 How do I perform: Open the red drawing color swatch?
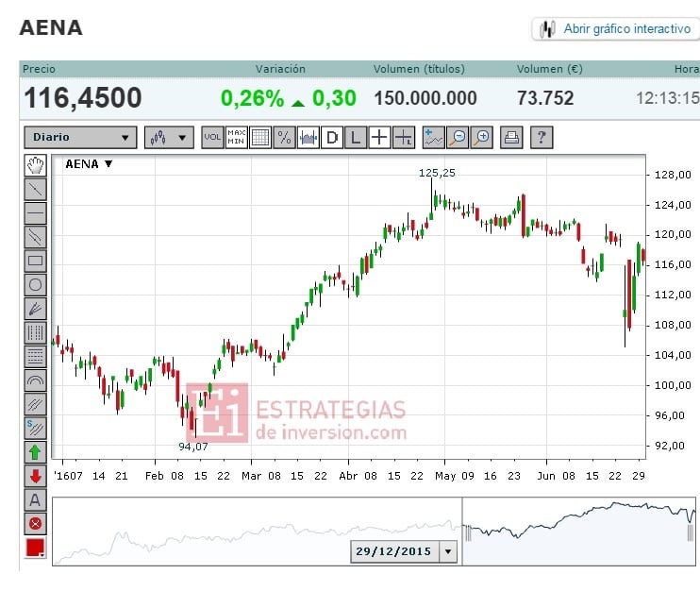35,548
